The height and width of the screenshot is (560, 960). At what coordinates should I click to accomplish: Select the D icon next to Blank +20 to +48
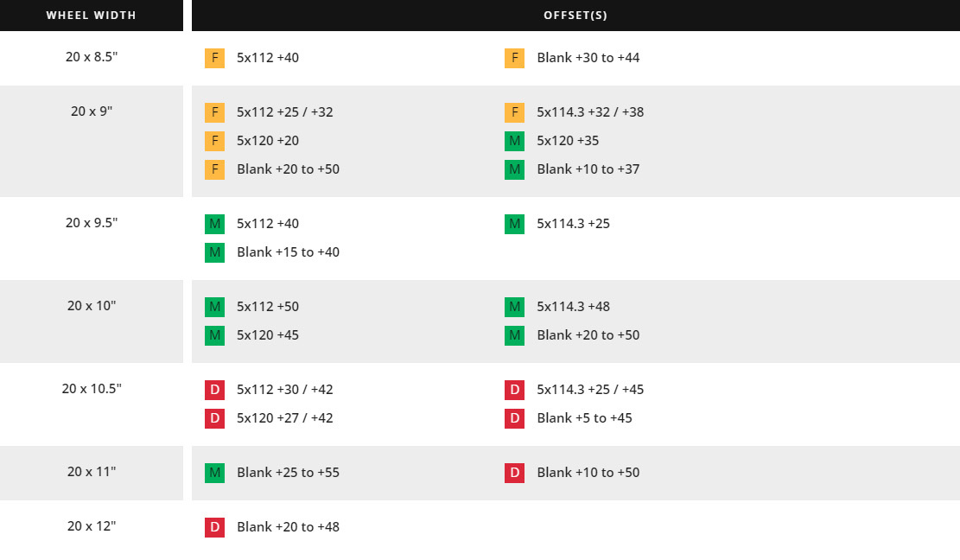click(214, 527)
